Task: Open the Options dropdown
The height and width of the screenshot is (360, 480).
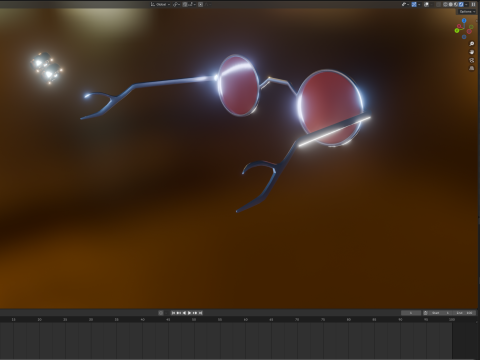Action: (467, 12)
